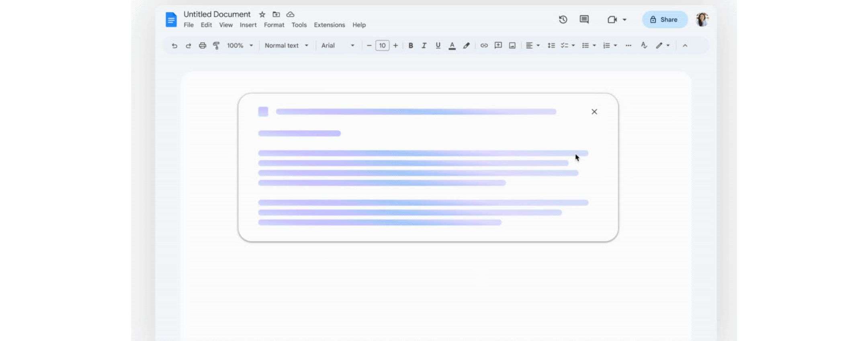Insert an image from toolbar
868x341 pixels.
tap(512, 45)
